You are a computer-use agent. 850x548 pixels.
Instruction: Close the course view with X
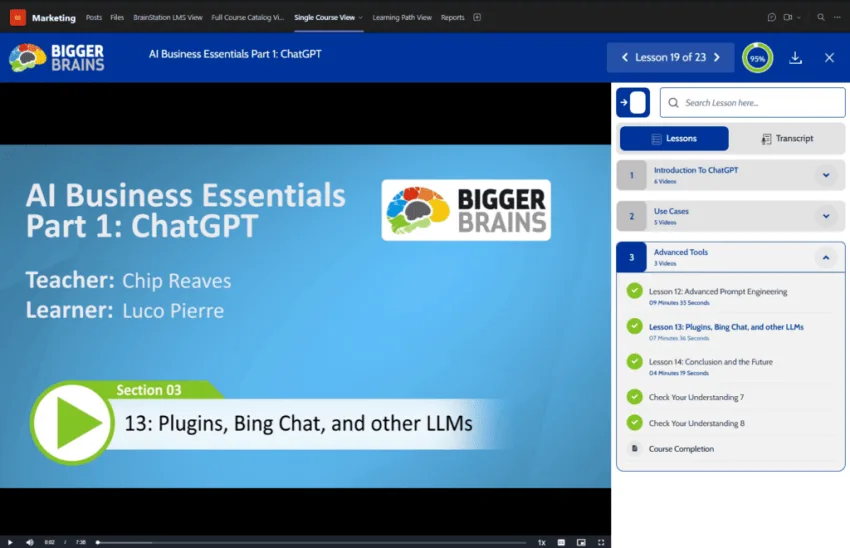point(829,57)
